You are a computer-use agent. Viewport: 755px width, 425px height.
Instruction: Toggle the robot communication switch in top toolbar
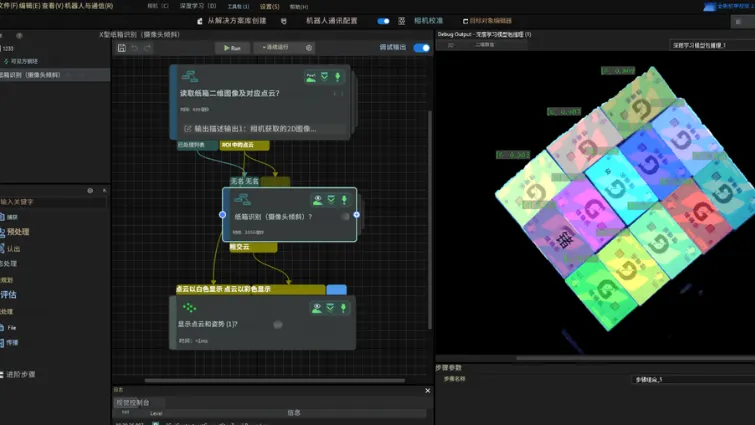click(383, 21)
